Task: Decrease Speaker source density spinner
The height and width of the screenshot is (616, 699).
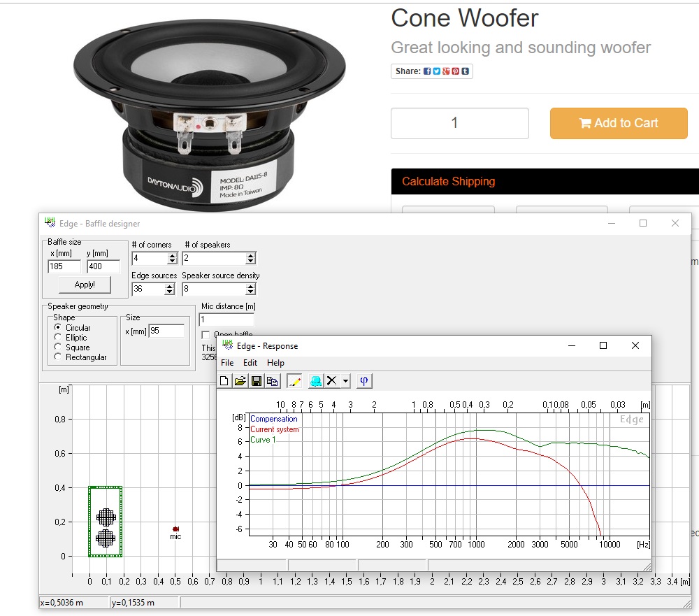Action: (251, 292)
